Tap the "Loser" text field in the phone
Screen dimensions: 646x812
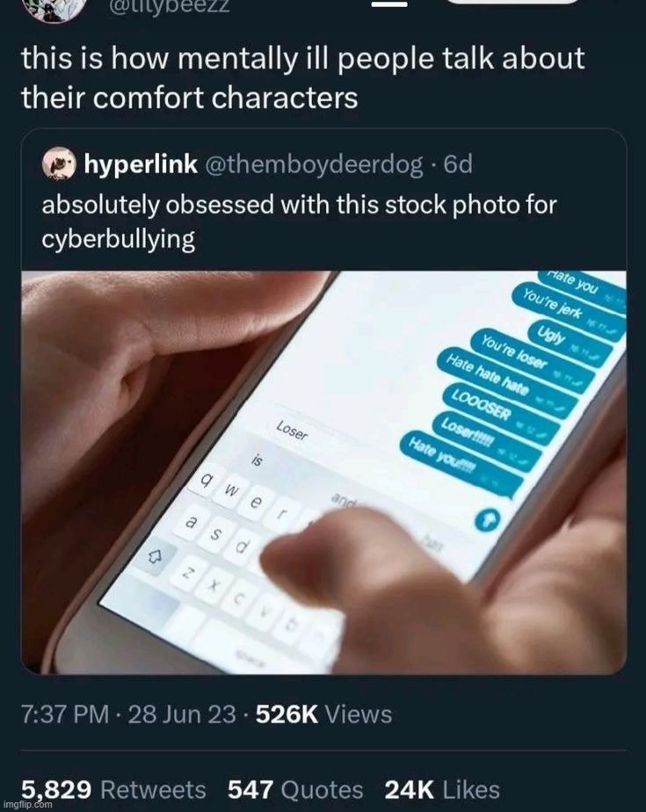tap(293, 431)
